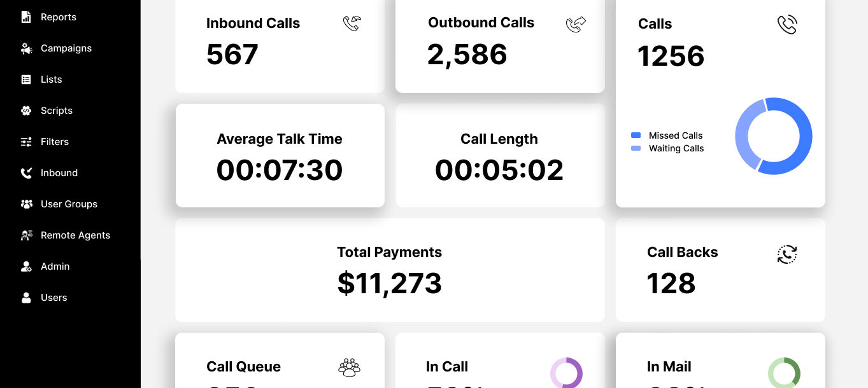Click the Outbound Calls phone icon
The height and width of the screenshot is (388, 868).
click(576, 24)
